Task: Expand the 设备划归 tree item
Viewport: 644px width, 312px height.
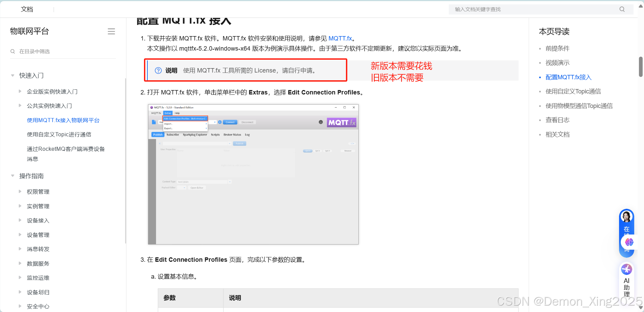Action: coord(20,292)
